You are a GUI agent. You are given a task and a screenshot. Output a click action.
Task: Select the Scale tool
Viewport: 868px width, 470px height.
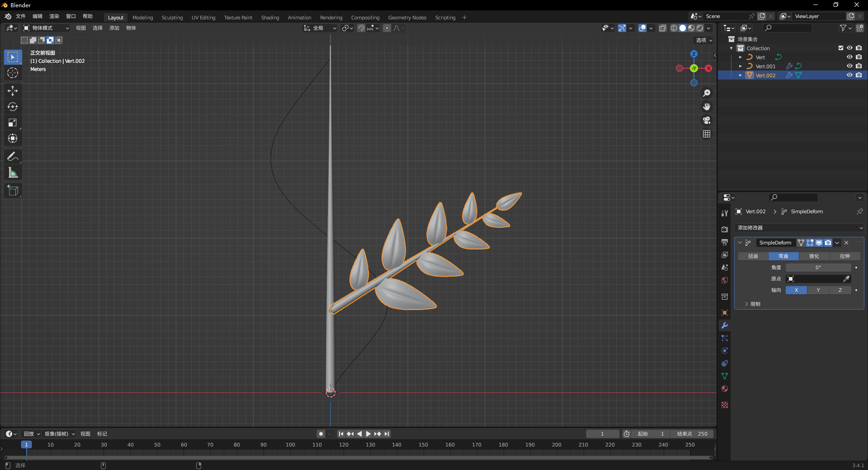tap(13, 122)
